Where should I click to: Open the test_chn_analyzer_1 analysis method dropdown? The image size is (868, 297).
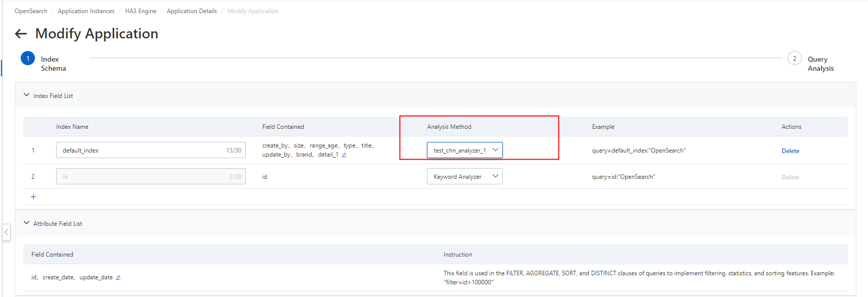(x=465, y=150)
